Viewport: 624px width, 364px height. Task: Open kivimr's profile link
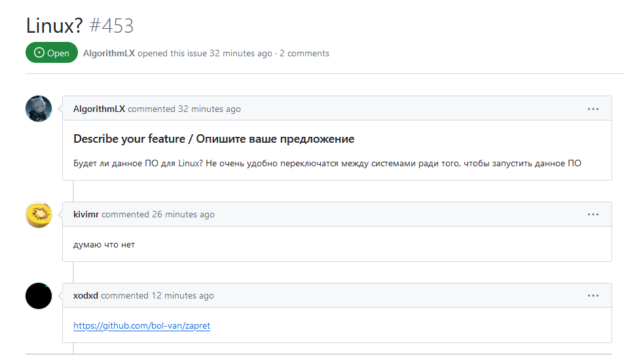[86, 215]
